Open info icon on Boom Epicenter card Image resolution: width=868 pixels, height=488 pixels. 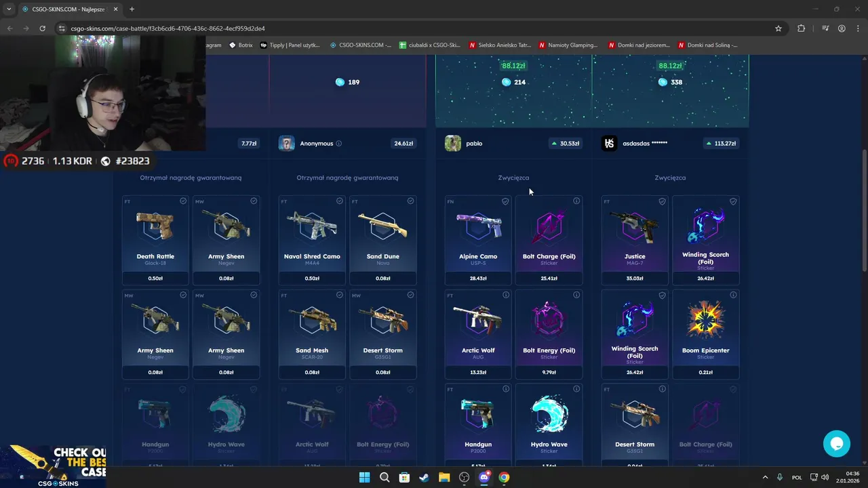tap(733, 296)
